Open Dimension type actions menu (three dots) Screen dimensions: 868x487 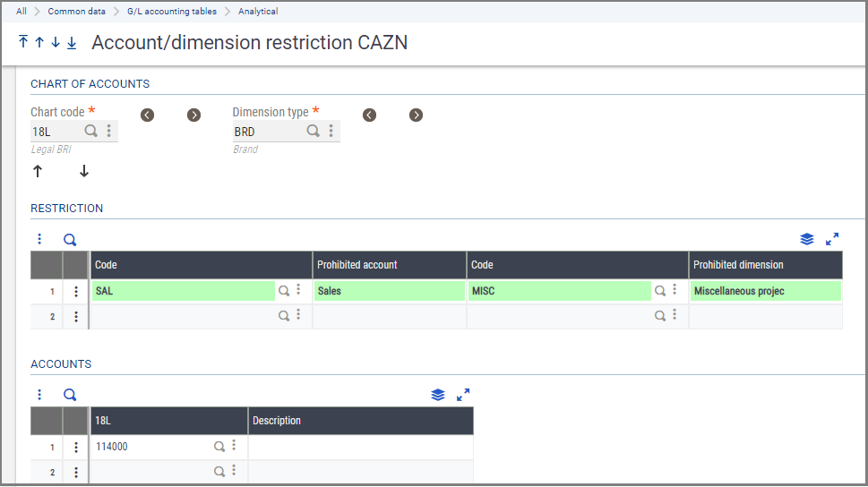click(x=331, y=131)
